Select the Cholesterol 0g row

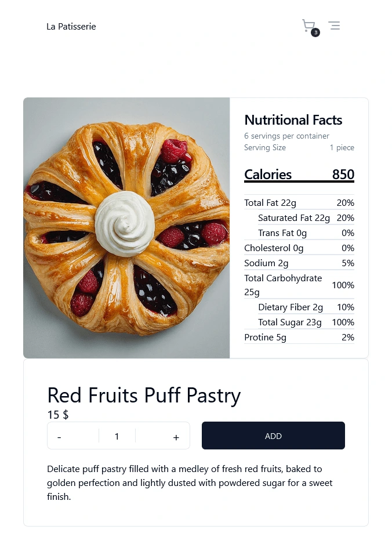[x=299, y=248]
